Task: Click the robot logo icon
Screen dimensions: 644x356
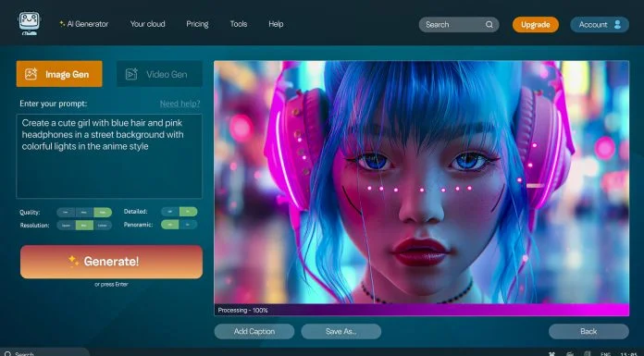Action: tap(29, 23)
